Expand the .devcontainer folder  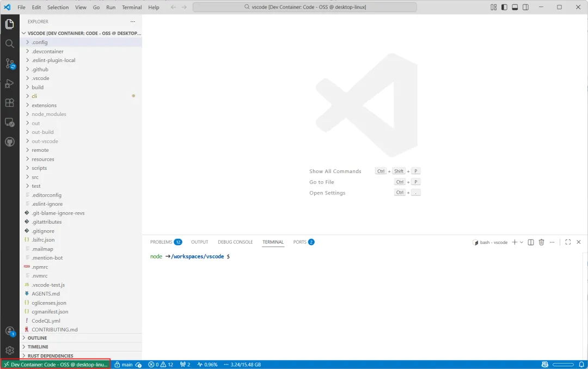[81, 51]
